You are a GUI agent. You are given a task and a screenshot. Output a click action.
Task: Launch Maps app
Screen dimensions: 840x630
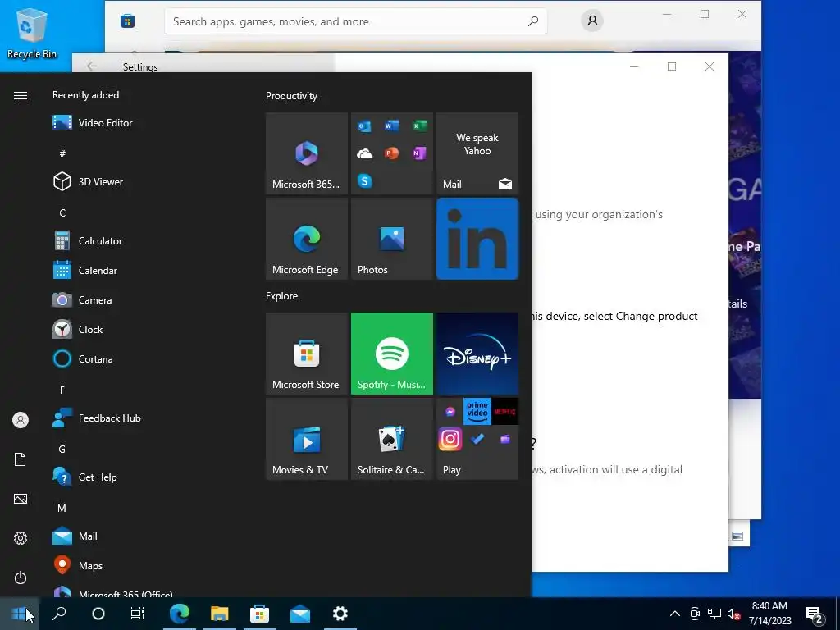pyautogui.click(x=78, y=566)
